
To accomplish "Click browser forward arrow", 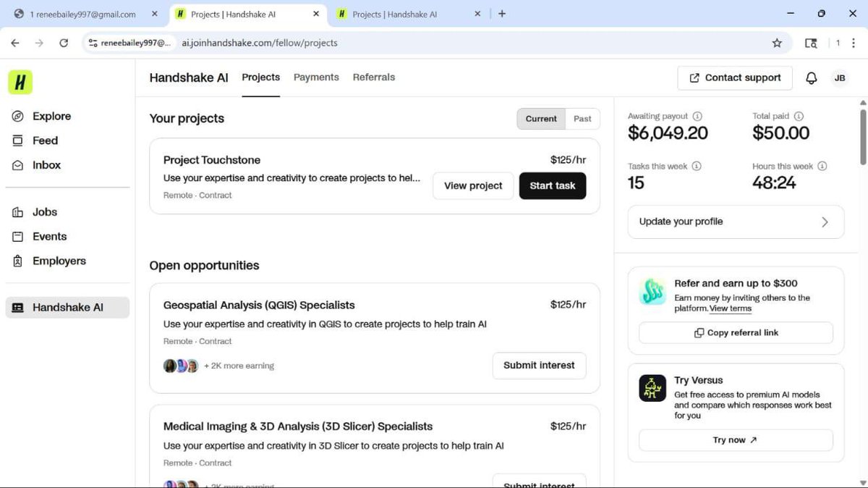I will click(x=39, y=43).
